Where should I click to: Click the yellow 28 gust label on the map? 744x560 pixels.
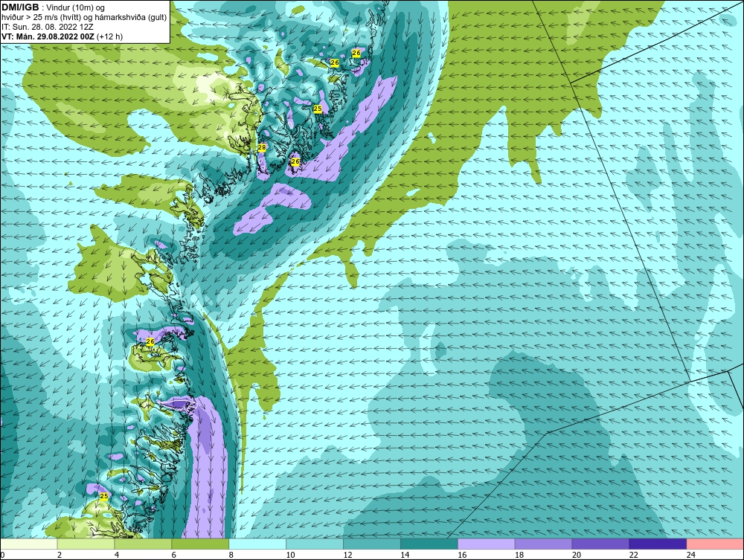click(x=261, y=148)
